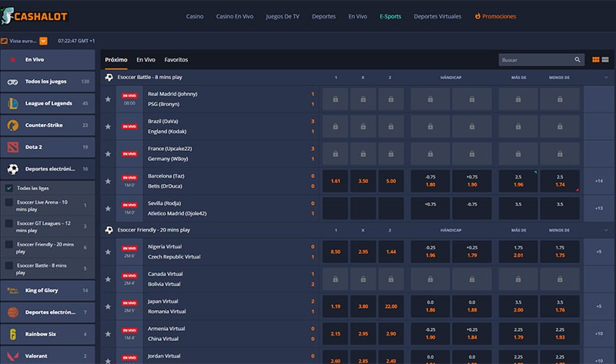Open Todos los juegos sidebar entry
Viewport: 616px width, 364px height.
(x=48, y=82)
